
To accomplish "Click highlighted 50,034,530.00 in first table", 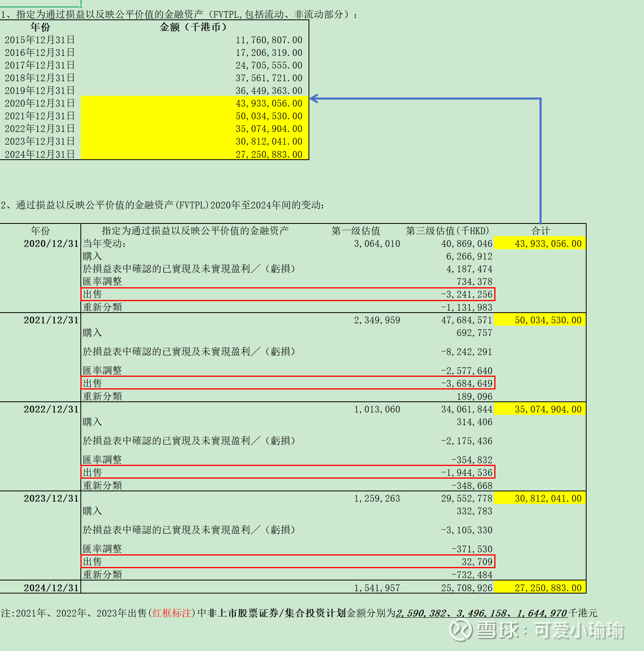I will point(269,116).
